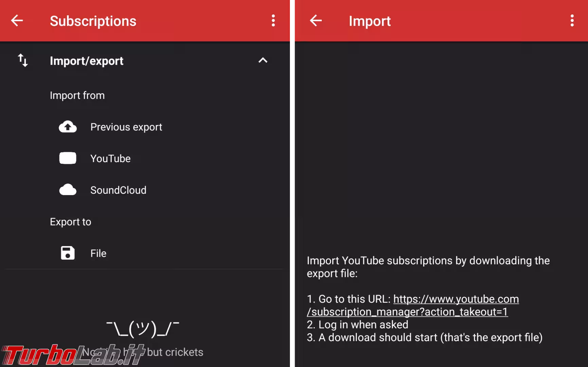The height and width of the screenshot is (367, 588).
Task: Click the Import/export up-down arrows icon
Action: coord(23,60)
